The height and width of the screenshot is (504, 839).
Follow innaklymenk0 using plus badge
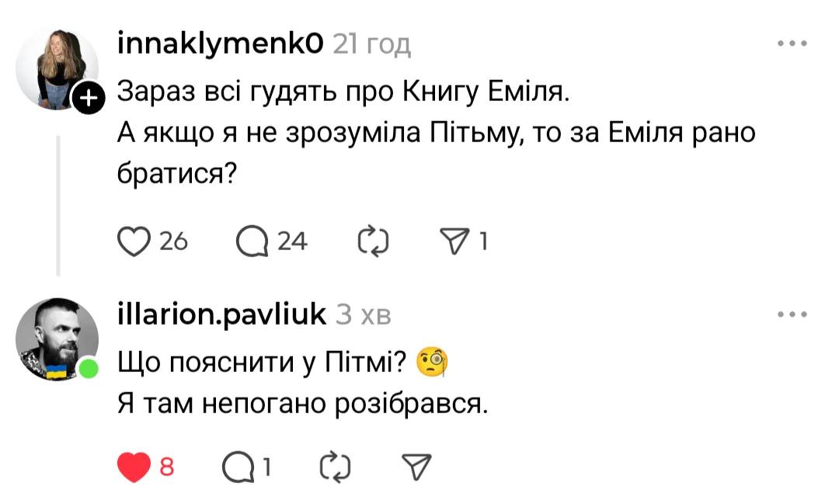89,99
